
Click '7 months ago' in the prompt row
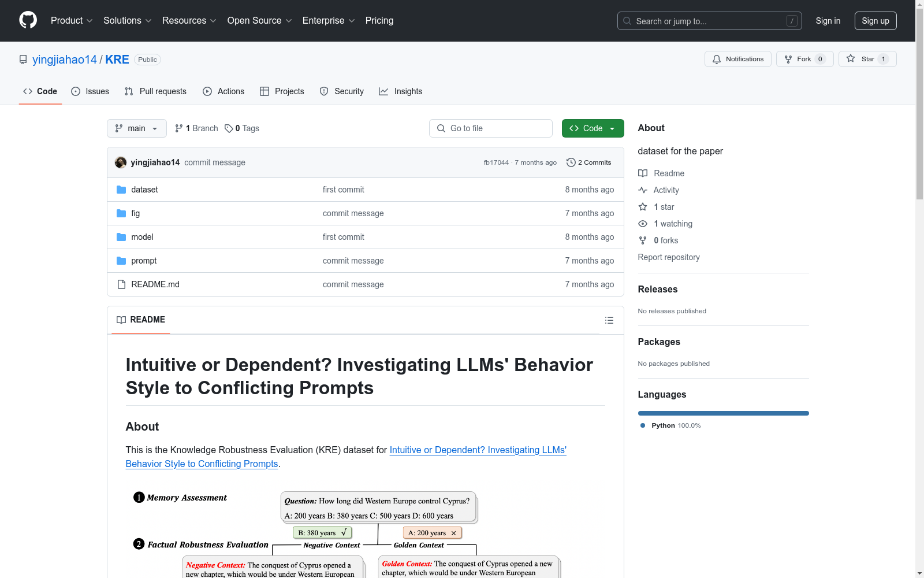[590, 261]
